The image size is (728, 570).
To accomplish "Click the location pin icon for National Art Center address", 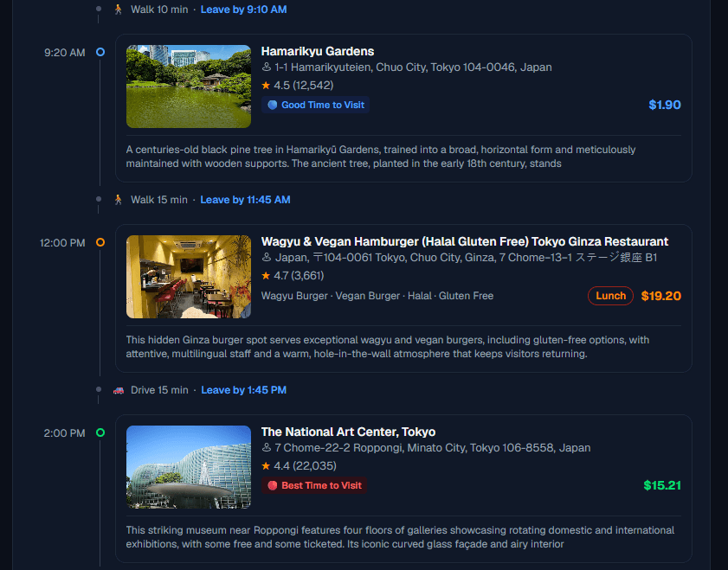I will [267, 447].
